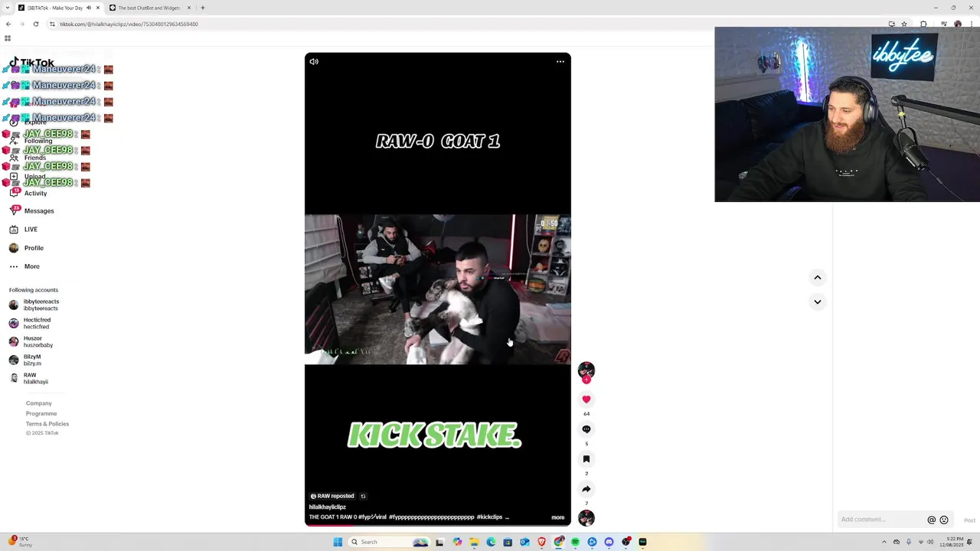Image resolution: width=980 pixels, height=551 pixels.
Task: Open the ibbyteereacts following account
Action: pos(34,305)
